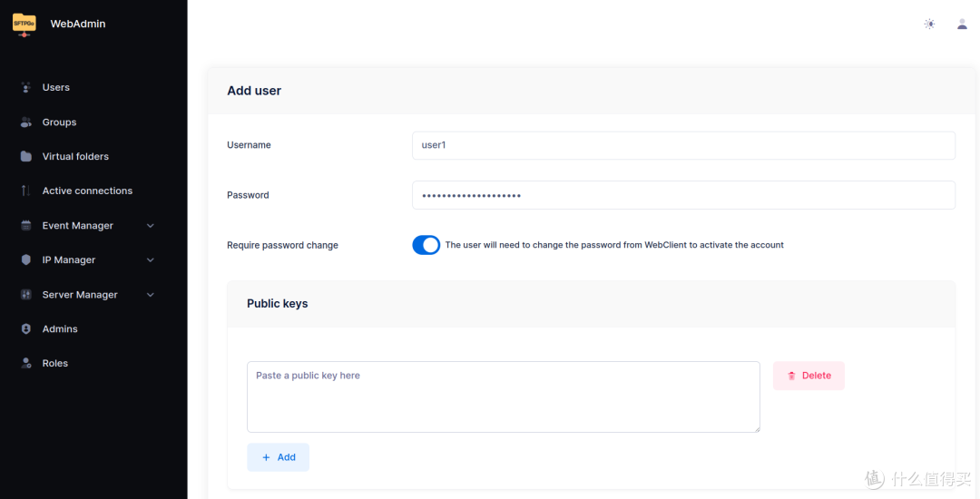This screenshot has height=499, width=980.
Task: Click the Add user heading
Action: 254,91
